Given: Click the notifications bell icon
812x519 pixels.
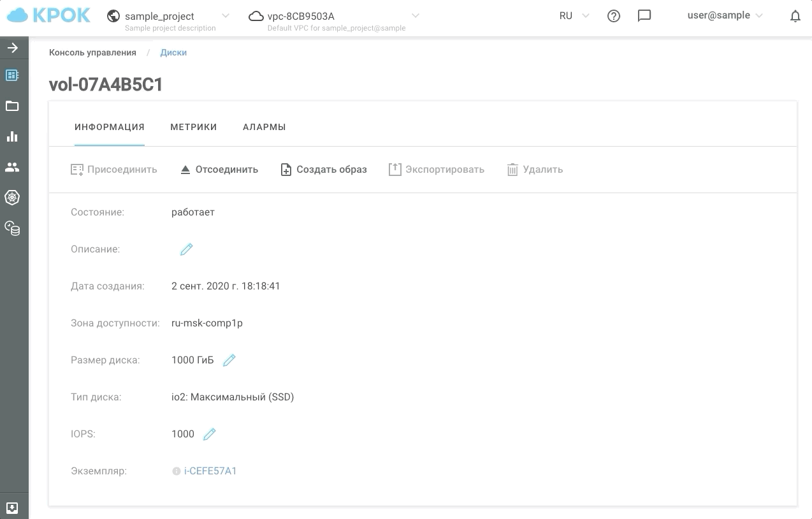Looking at the screenshot, I should (x=795, y=17).
